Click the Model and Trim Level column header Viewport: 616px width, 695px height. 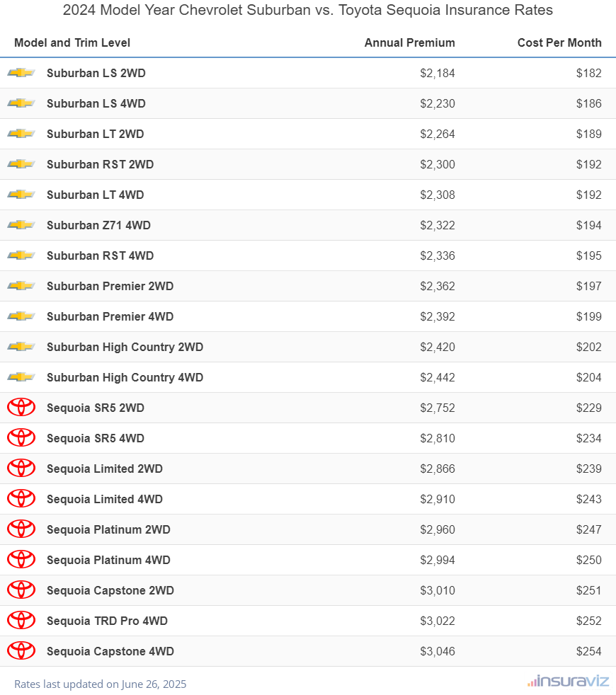point(72,42)
